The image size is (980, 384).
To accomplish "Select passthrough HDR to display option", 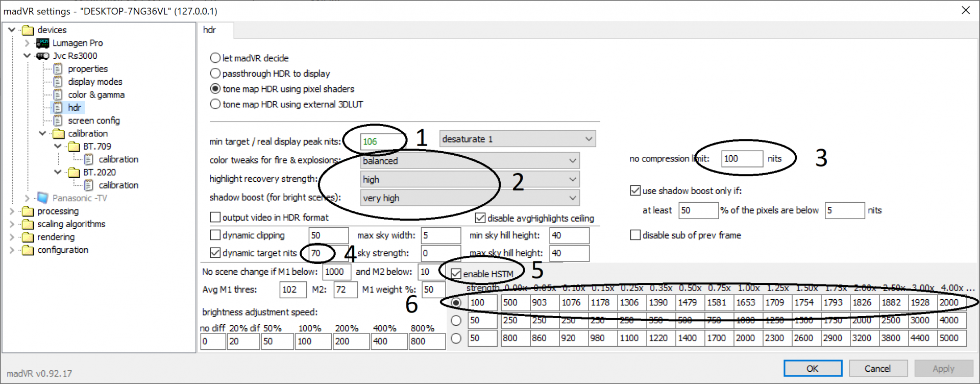I will tap(215, 74).
